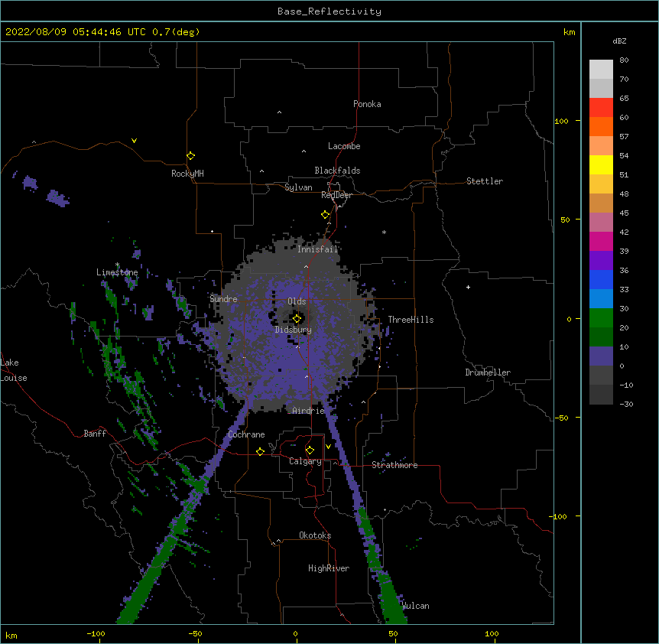
Task: Click the Olds city label
Action: 297,301
